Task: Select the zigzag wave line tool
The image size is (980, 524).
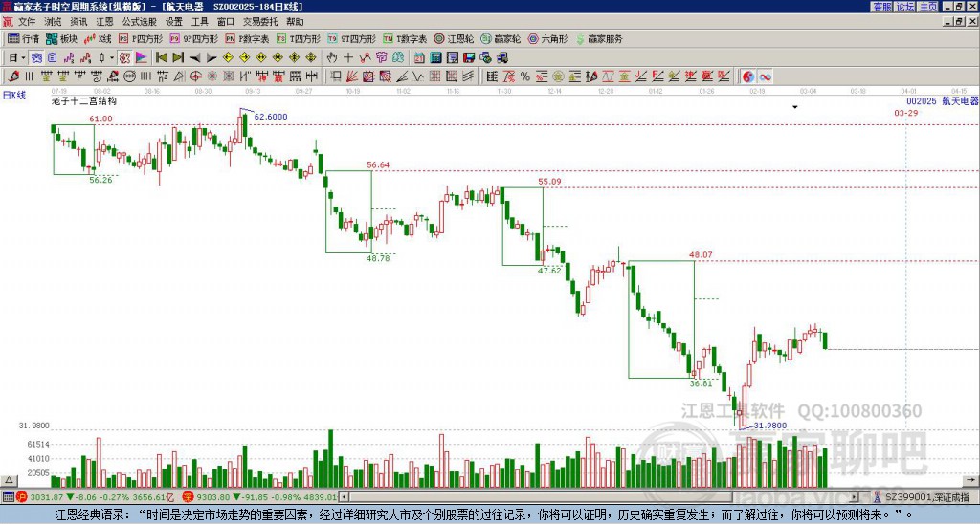Action: (417, 76)
